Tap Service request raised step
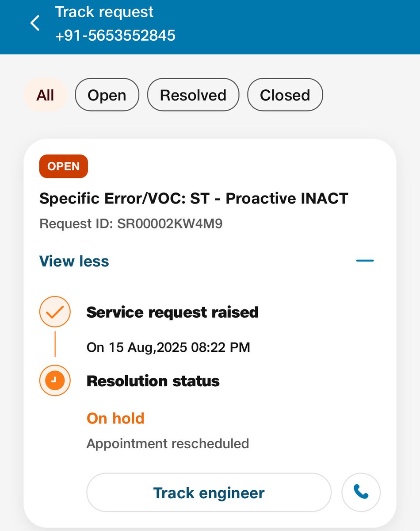The width and height of the screenshot is (420, 531). (x=172, y=312)
